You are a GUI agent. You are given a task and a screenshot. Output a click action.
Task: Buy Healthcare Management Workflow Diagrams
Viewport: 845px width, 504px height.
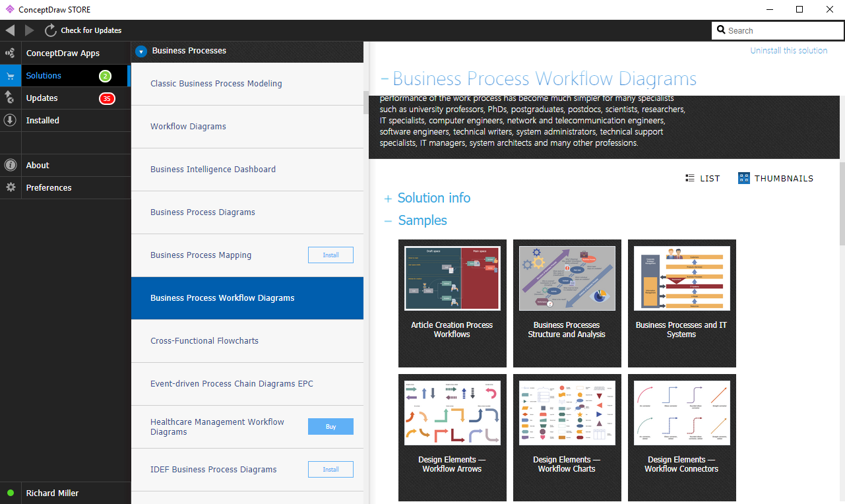(x=330, y=427)
